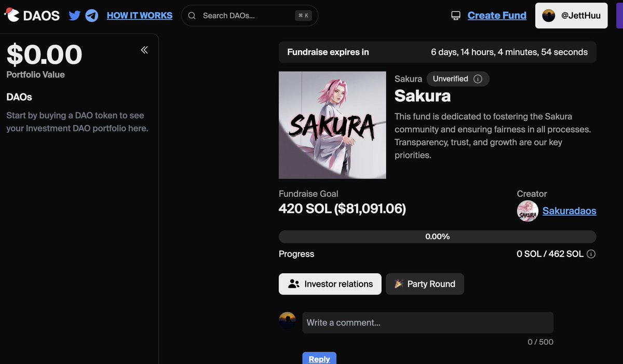The image size is (623, 364).
Task: Click the Portfolio Value label
Action: coord(35,74)
